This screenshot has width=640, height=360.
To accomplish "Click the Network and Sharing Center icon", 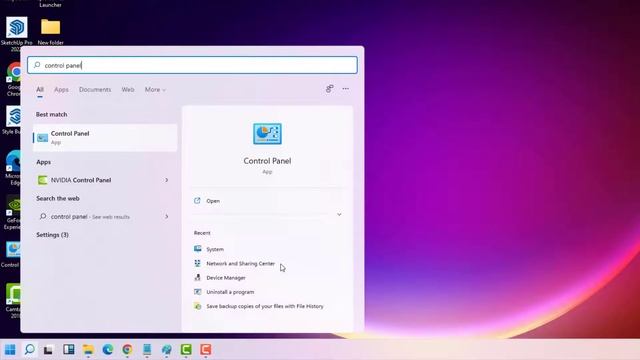I will (x=198, y=263).
